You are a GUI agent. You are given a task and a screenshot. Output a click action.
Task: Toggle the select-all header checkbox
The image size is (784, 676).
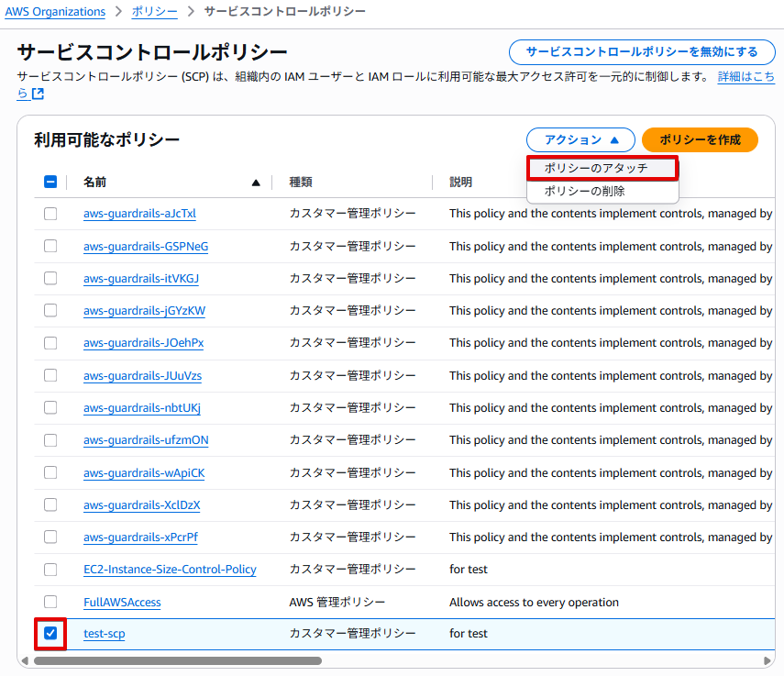[x=50, y=182]
